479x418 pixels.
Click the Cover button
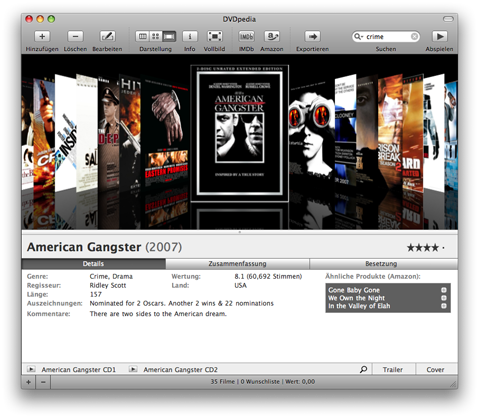pyautogui.click(x=435, y=369)
